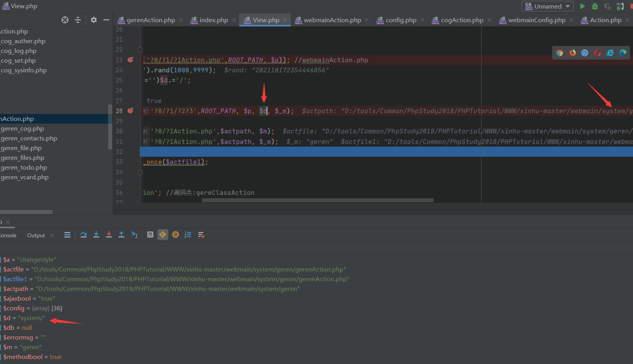Select geren_todo.php in project tree
The image size is (633, 364).
click(x=24, y=167)
